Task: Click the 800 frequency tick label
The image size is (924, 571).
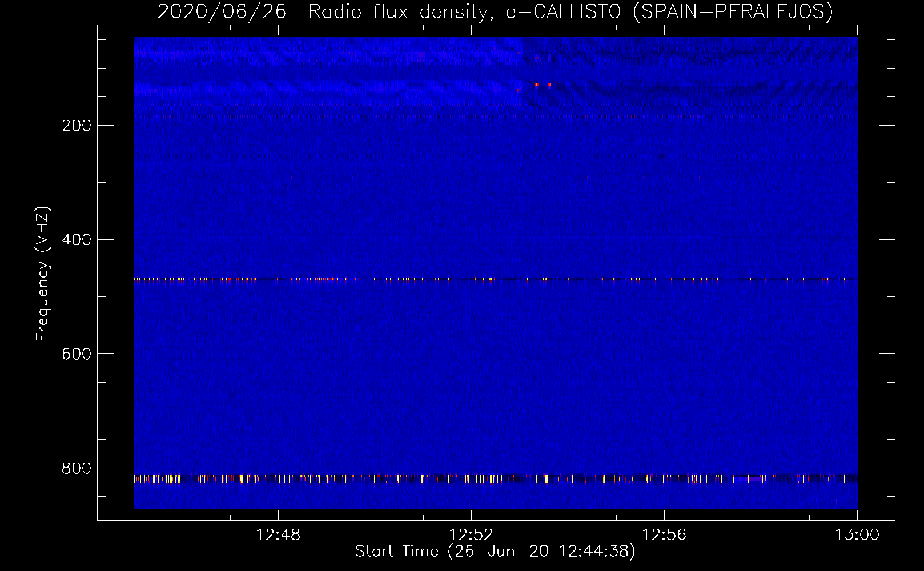Action: [77, 468]
